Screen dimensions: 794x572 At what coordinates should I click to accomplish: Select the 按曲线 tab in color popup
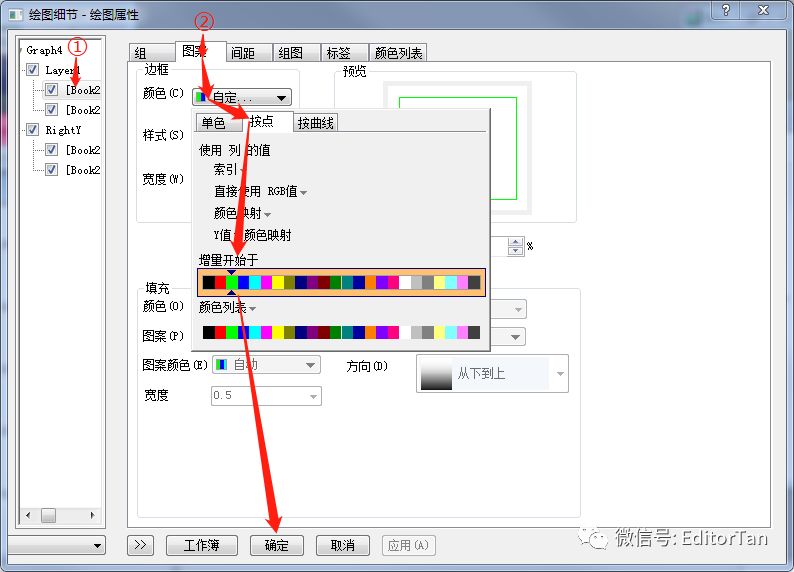pos(315,123)
